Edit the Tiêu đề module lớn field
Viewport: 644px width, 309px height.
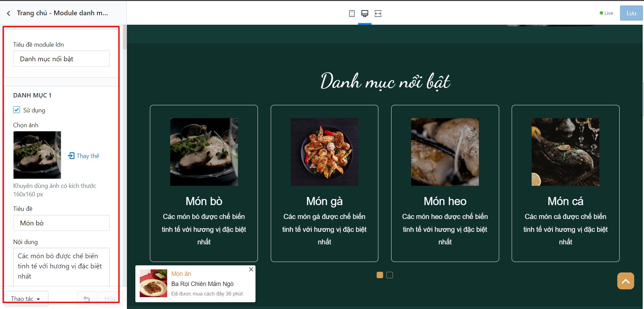[61, 59]
